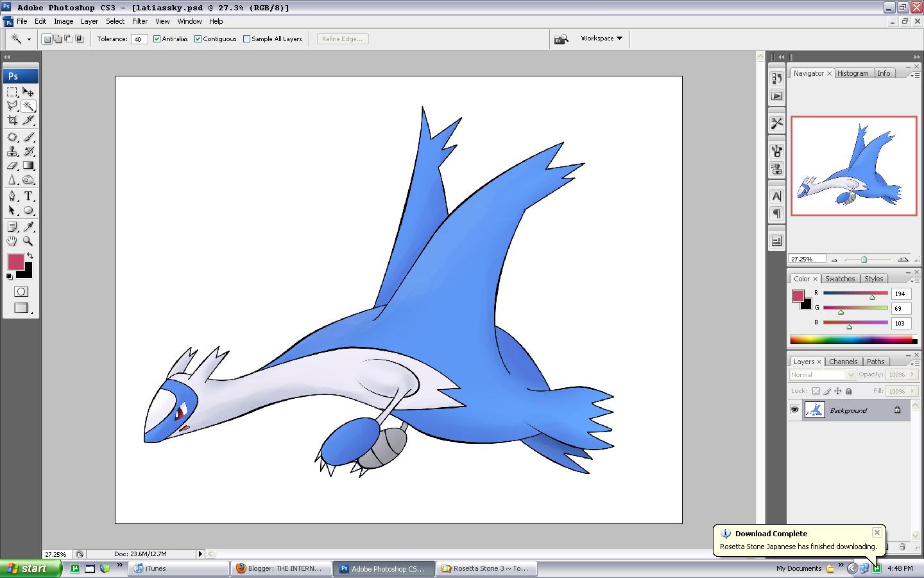
Task: Select the Healing Brush tool
Action: click(x=12, y=137)
